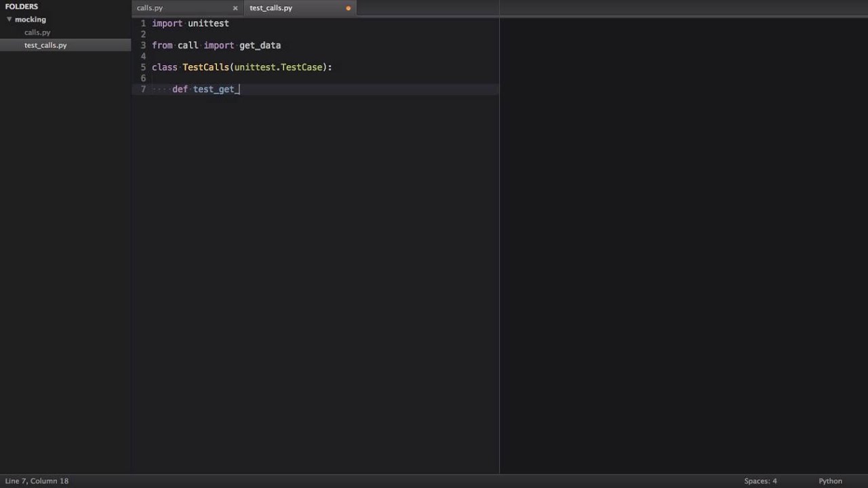Click the 'TestCalls' class name
Viewport: 868px width, 488px height.
point(205,67)
